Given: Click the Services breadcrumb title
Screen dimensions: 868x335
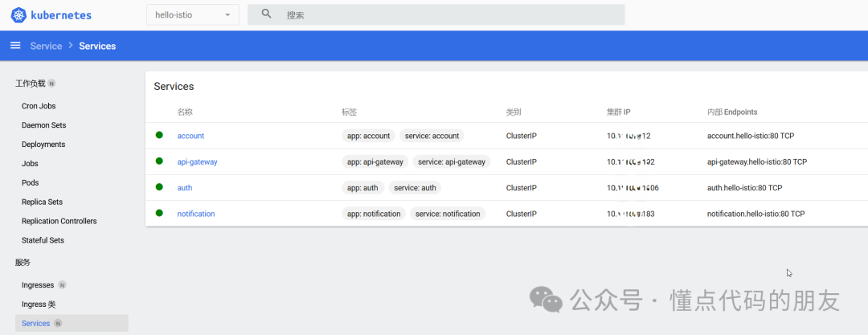Looking at the screenshot, I should click(x=97, y=46).
